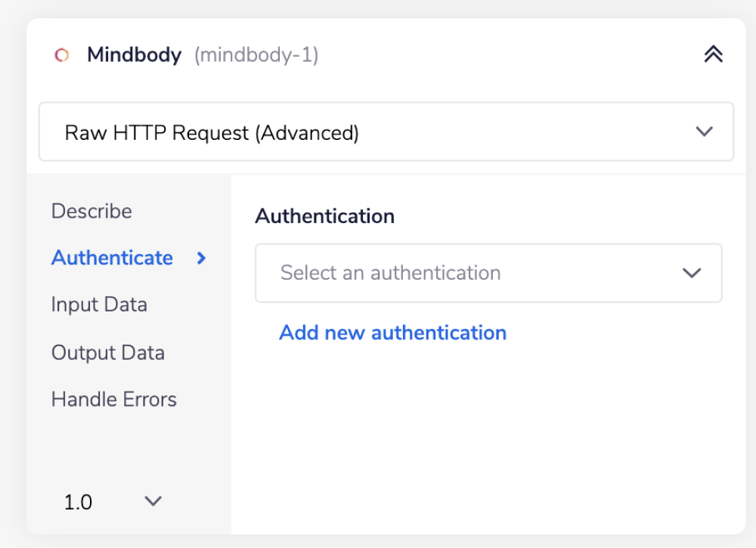Switch to the Describe tab
The image size is (756, 548).
click(x=91, y=211)
